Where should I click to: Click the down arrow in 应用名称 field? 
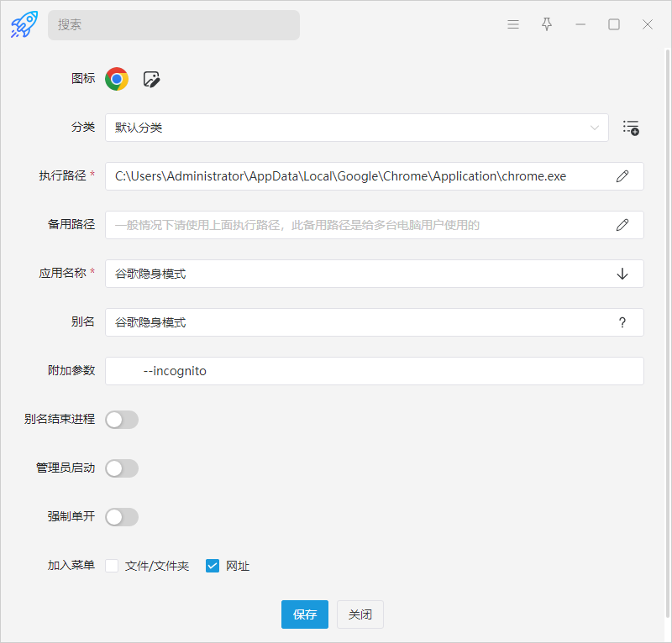[x=622, y=274]
